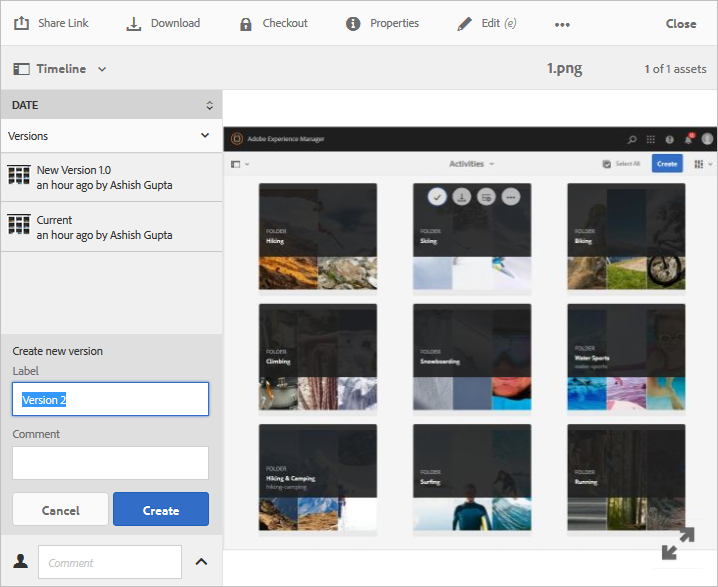
Task: Collapse the comment panel chevron
Action: 201,562
